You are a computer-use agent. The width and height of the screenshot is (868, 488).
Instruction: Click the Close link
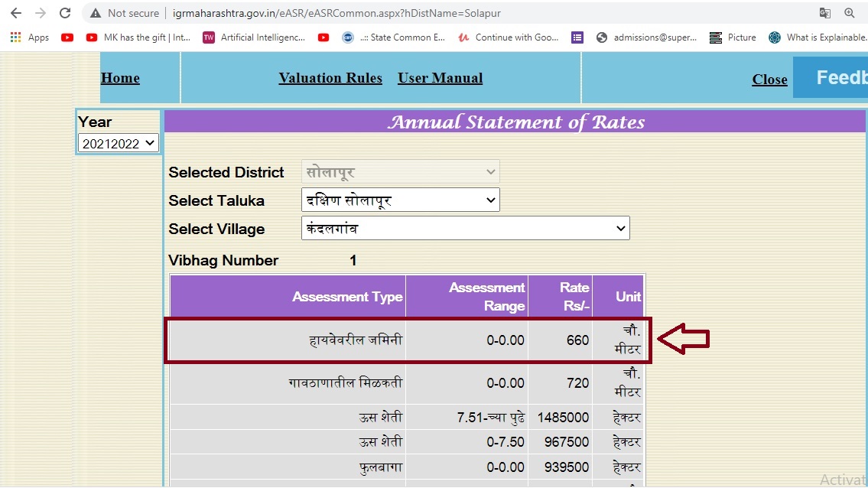tap(769, 80)
